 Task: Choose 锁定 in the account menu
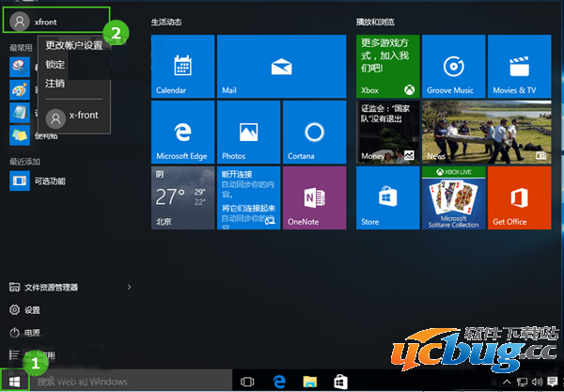[55, 64]
